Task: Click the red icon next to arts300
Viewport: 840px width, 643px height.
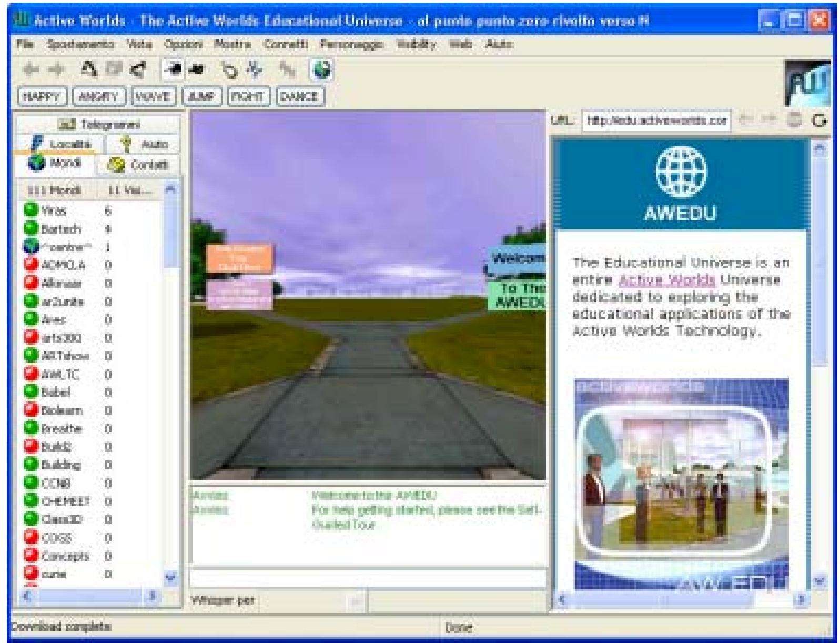Action: (x=32, y=338)
